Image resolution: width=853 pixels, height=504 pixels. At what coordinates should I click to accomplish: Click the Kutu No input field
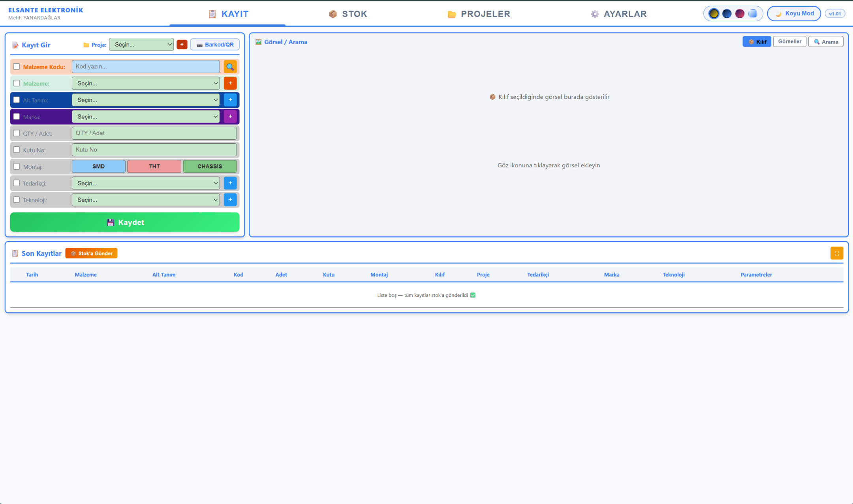click(154, 150)
